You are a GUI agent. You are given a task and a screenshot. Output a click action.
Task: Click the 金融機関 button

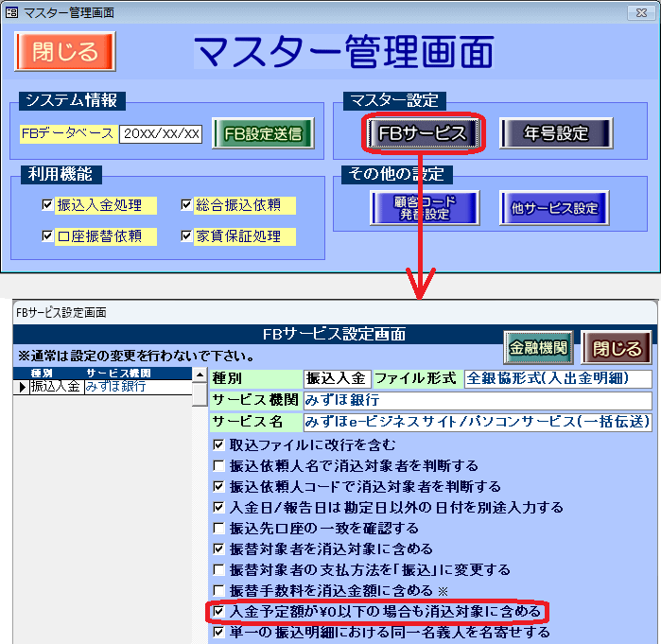click(537, 348)
